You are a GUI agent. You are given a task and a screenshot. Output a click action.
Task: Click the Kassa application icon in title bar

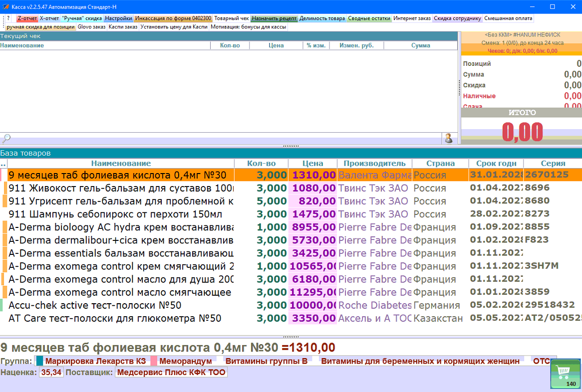pyautogui.click(x=5, y=6)
